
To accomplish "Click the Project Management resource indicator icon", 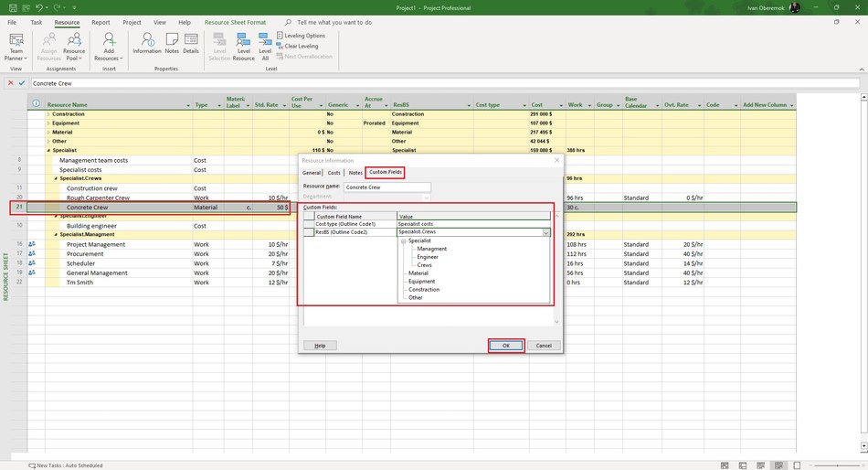I will 32,244.
